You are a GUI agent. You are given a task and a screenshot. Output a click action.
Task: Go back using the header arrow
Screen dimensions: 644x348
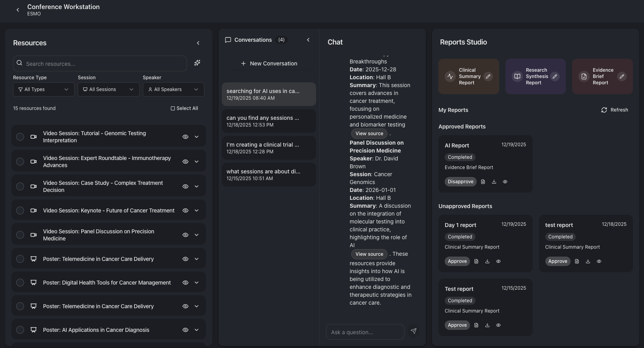coord(18,10)
